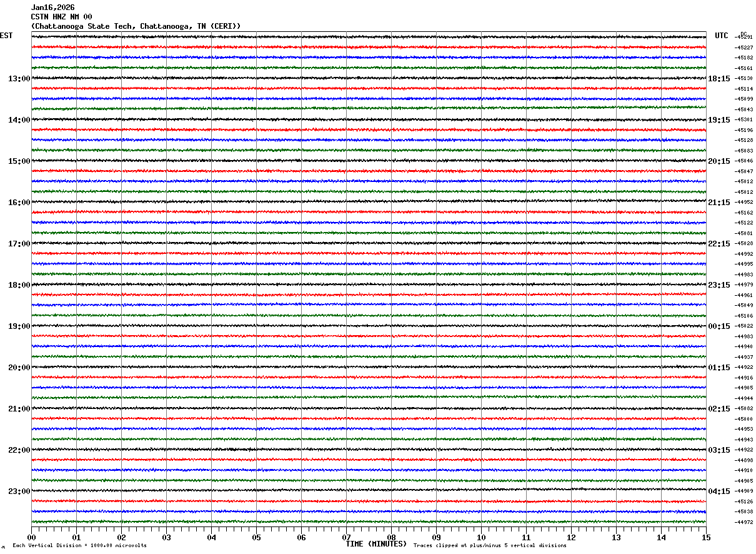Click minute tick label 05 on bottom axis
The width and height of the screenshot is (756, 554).
point(256,537)
